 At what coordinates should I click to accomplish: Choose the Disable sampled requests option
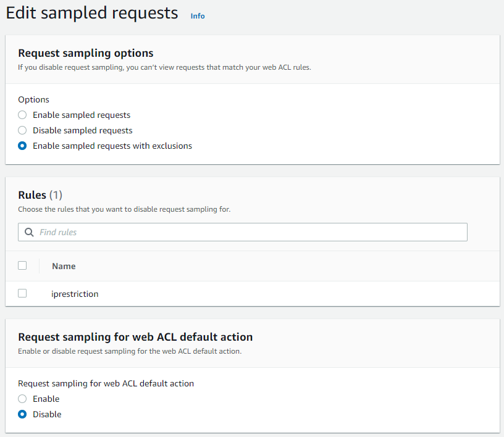23,130
